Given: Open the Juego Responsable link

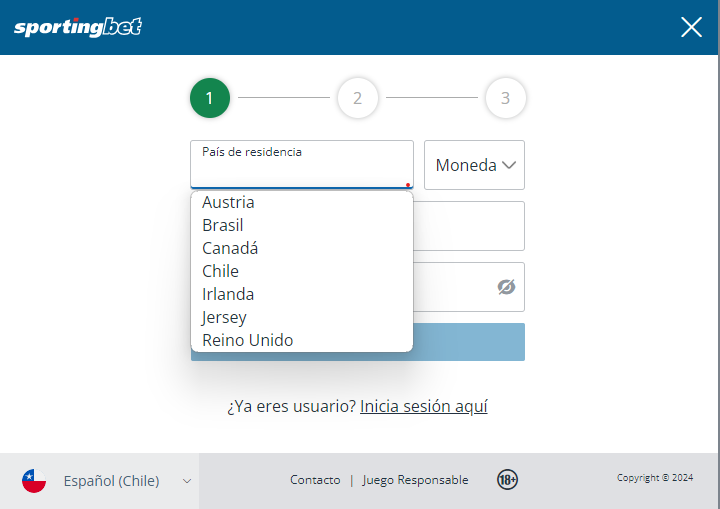Looking at the screenshot, I should point(415,480).
